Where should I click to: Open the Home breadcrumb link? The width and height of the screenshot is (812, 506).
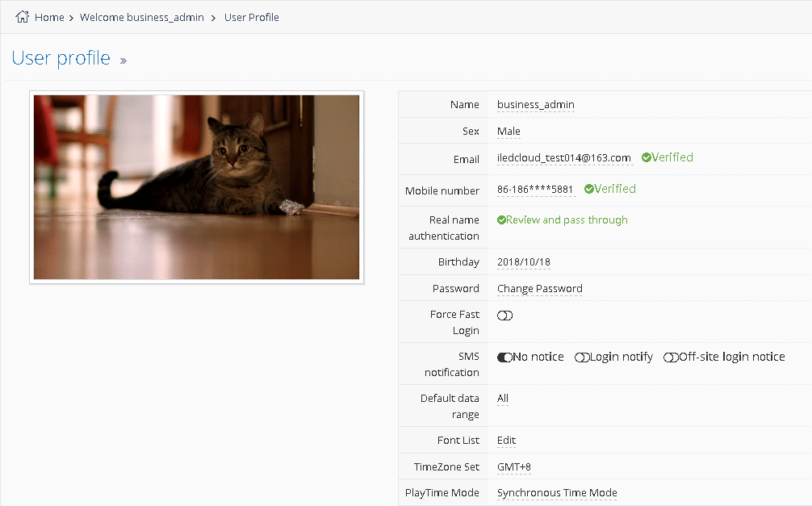(x=49, y=17)
